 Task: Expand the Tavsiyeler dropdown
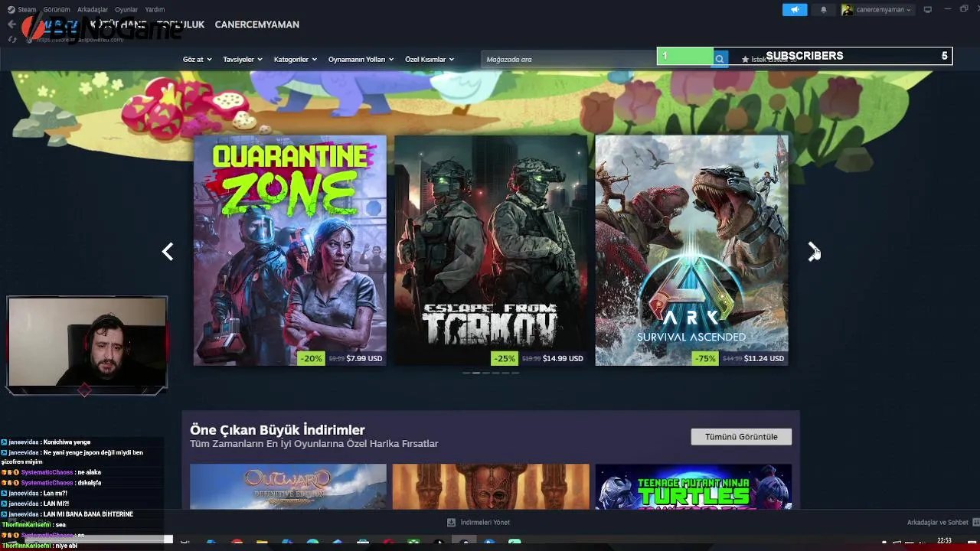click(x=243, y=59)
